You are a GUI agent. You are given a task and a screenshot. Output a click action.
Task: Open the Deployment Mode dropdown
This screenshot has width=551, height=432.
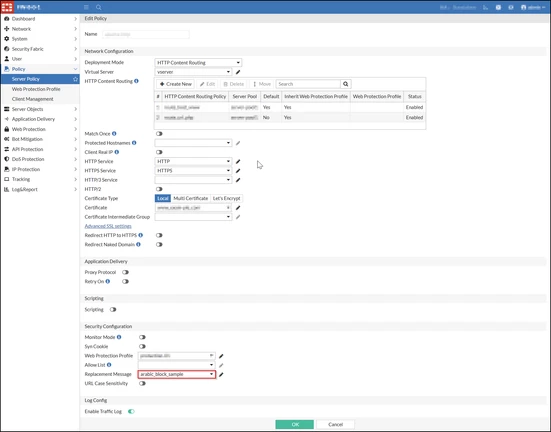tap(198, 63)
